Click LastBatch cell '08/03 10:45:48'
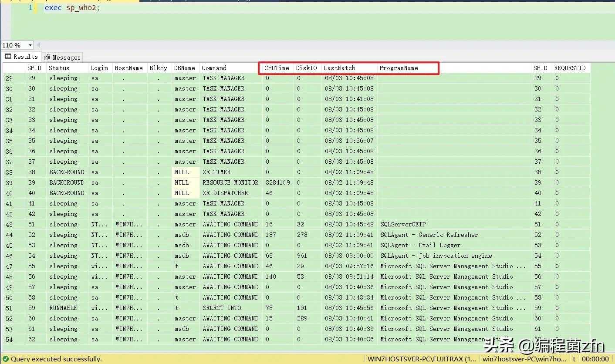 point(349,224)
